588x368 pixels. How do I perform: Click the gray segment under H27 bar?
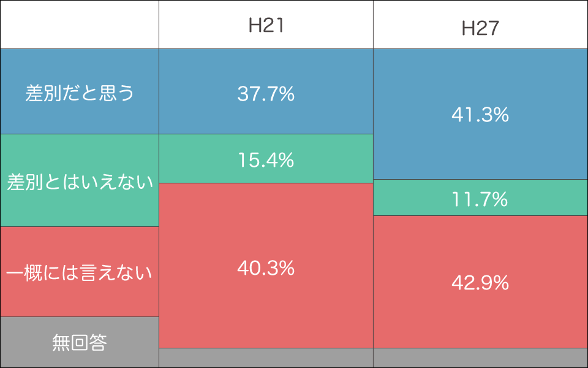(480, 358)
